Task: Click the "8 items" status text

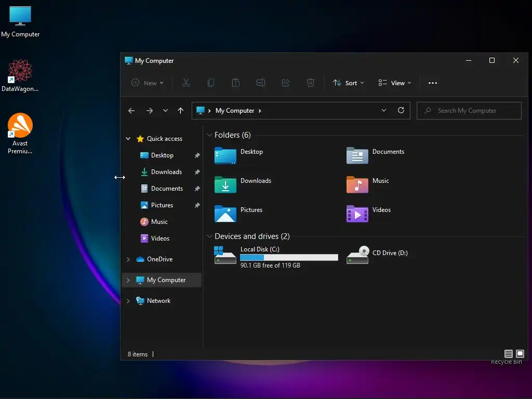Action: (x=137, y=354)
